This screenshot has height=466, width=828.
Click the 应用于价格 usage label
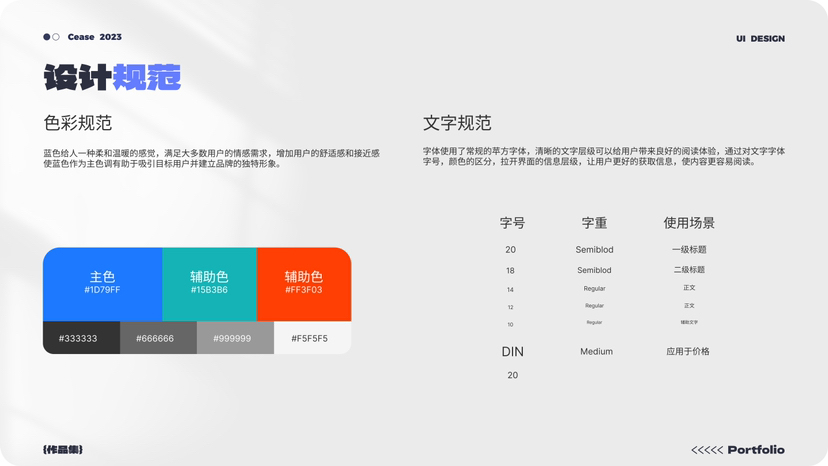click(x=688, y=351)
